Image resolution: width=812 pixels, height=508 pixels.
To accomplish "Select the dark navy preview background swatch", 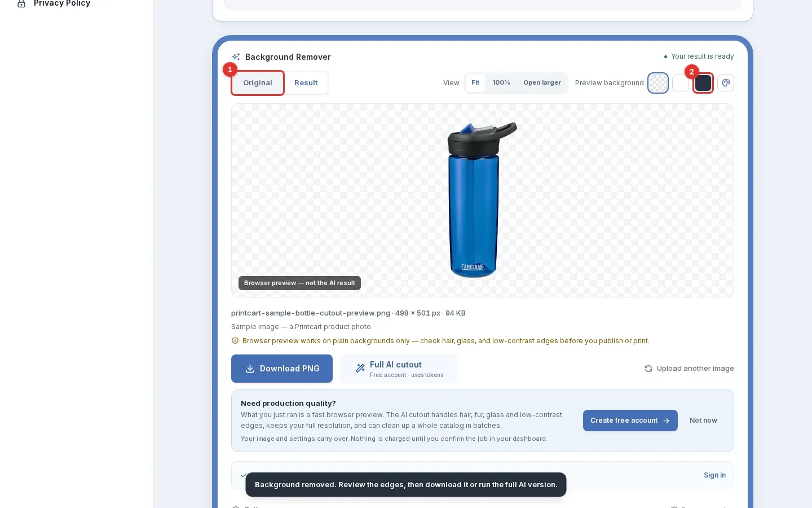I will click(x=703, y=83).
